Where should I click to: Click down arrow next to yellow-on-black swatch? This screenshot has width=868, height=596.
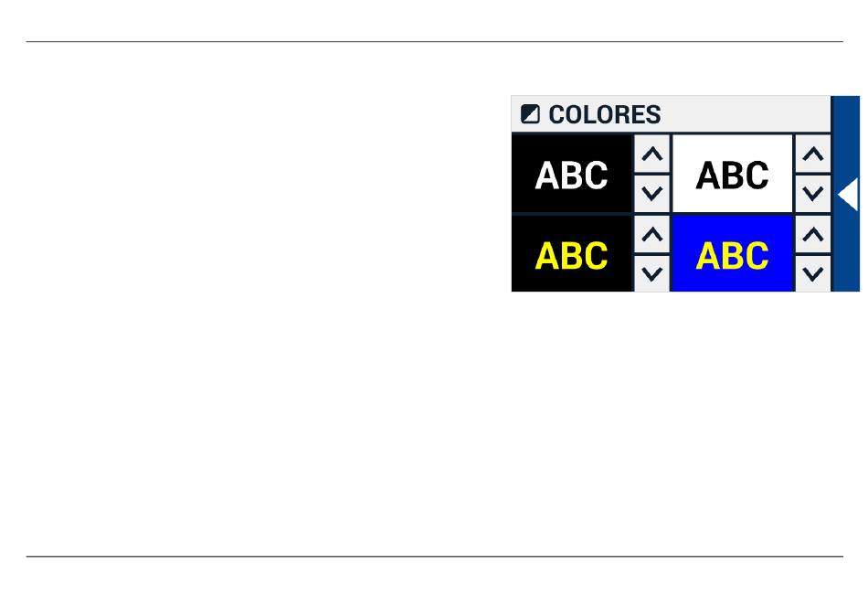click(x=652, y=273)
